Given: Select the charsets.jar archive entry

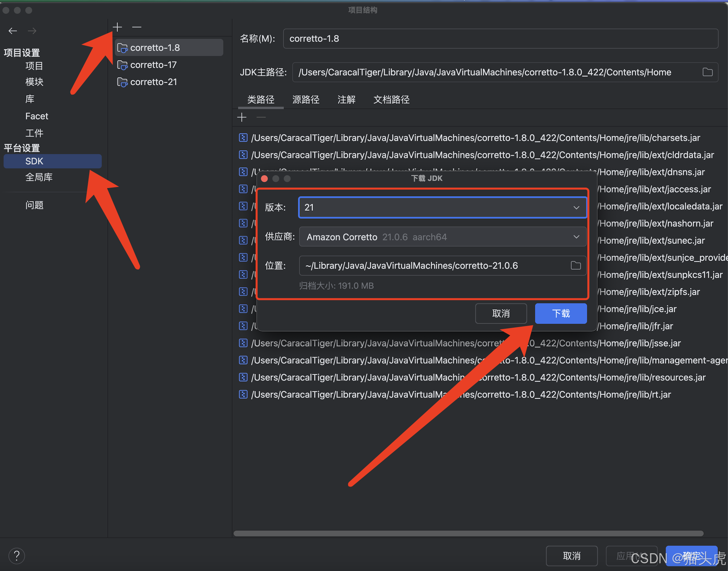Looking at the screenshot, I should [x=475, y=138].
